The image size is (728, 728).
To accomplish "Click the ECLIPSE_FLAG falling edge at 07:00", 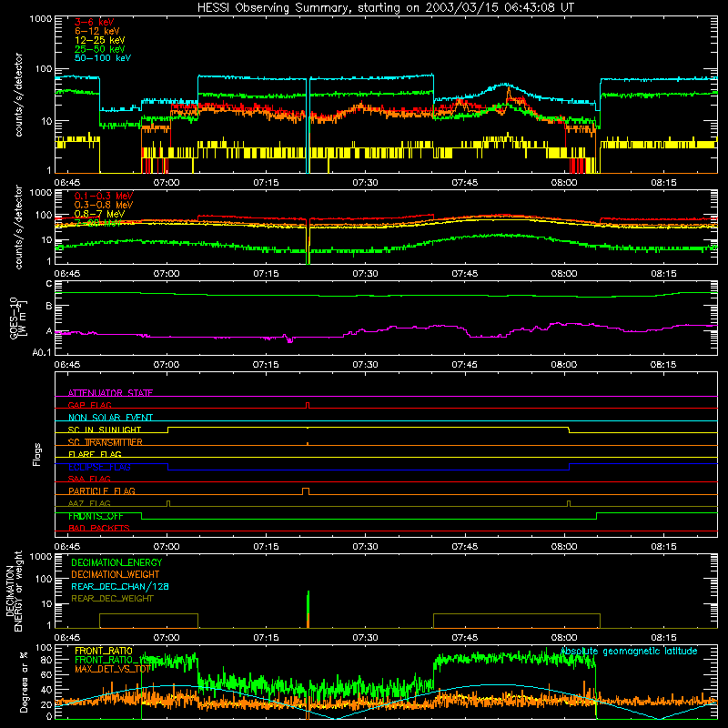I will (x=168, y=467).
